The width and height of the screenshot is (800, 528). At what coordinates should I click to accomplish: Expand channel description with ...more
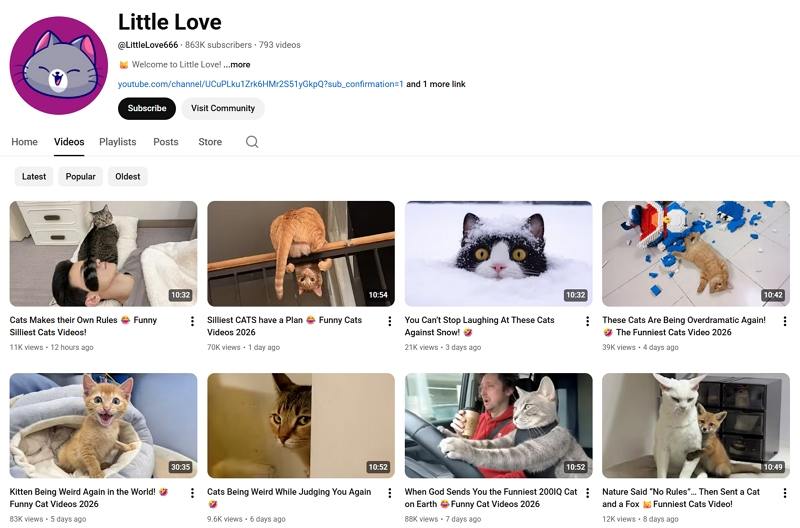tap(237, 65)
